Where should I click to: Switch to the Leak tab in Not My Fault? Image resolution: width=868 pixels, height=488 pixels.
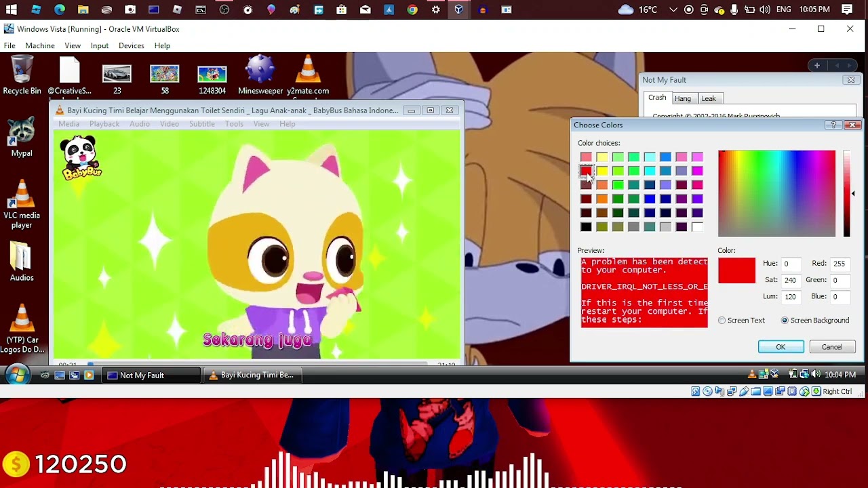pos(709,98)
